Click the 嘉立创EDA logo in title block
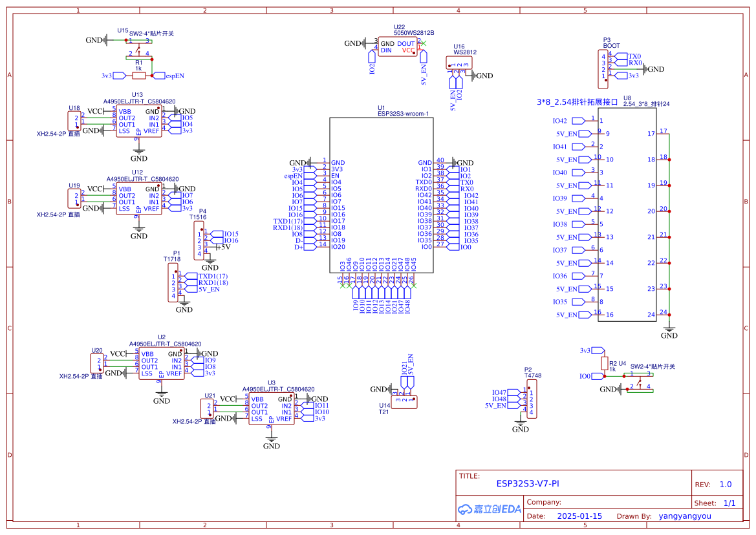The width and height of the screenshot is (756, 535). (490, 509)
